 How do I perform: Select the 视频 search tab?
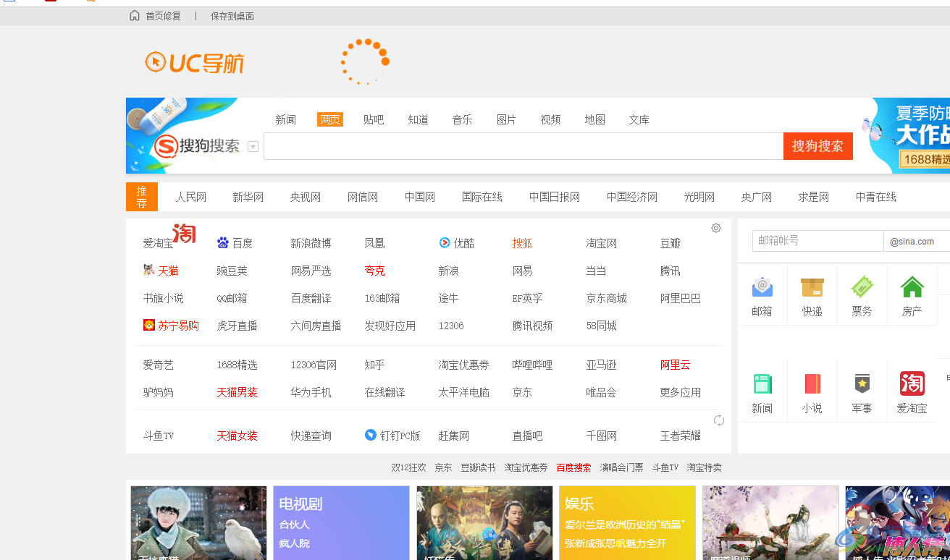coord(550,120)
